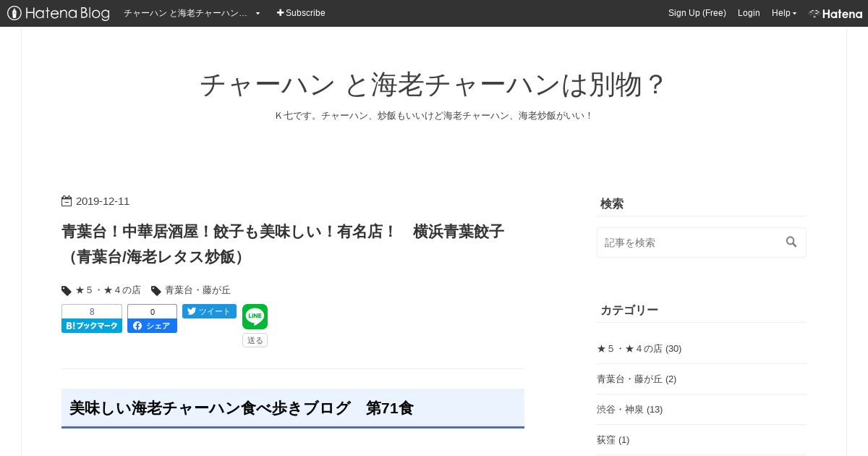The height and width of the screenshot is (456, 868).
Task: Click the B!ブックマーク button
Action: (x=92, y=326)
